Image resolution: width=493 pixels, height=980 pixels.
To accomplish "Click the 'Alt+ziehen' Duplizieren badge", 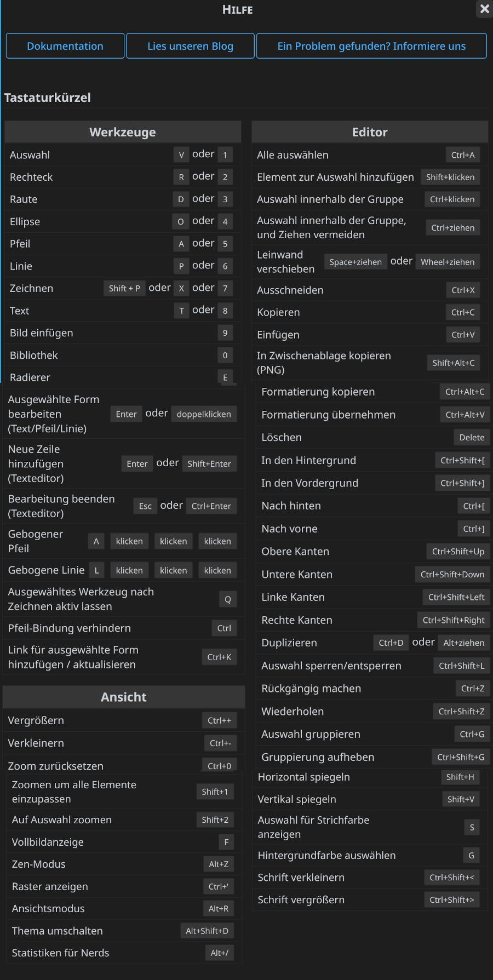I will tap(464, 643).
